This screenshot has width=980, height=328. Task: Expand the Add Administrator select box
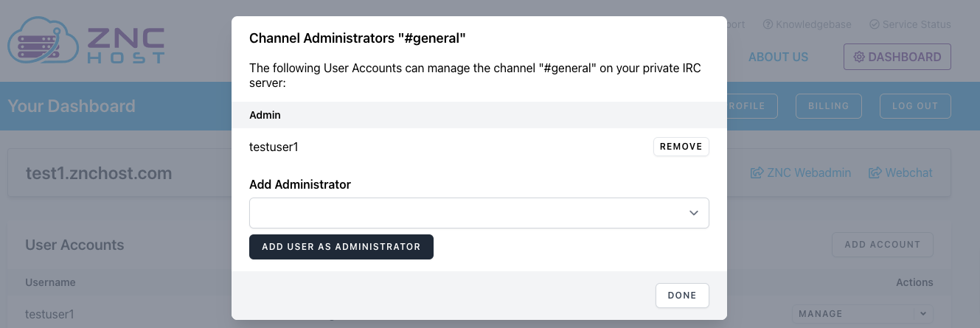pyautogui.click(x=479, y=213)
